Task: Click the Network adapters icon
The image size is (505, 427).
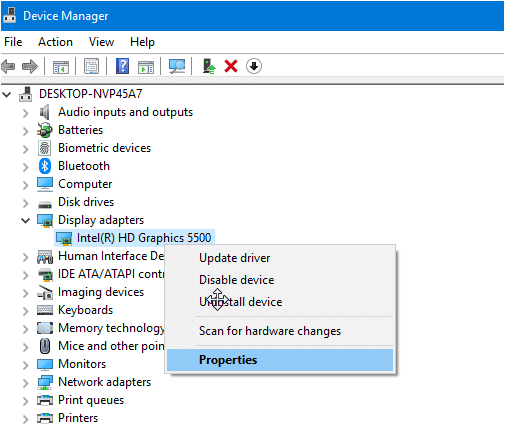Action: pyautogui.click(x=45, y=382)
